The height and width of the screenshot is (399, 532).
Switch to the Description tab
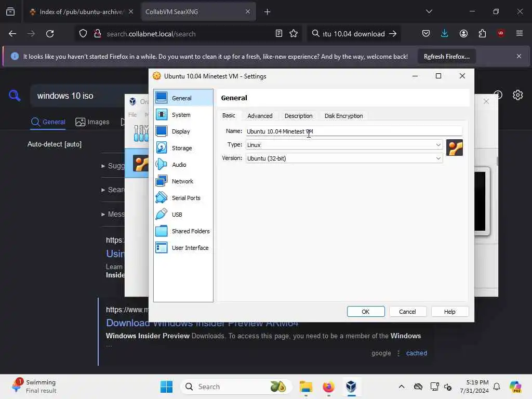[299, 116]
